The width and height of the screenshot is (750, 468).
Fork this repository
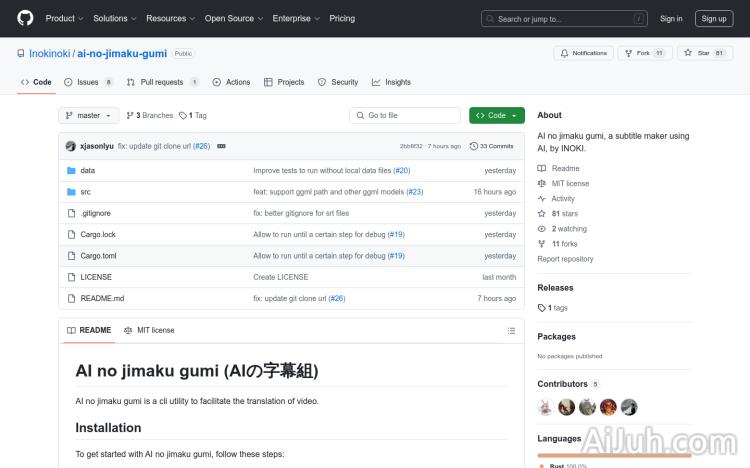click(x=645, y=53)
